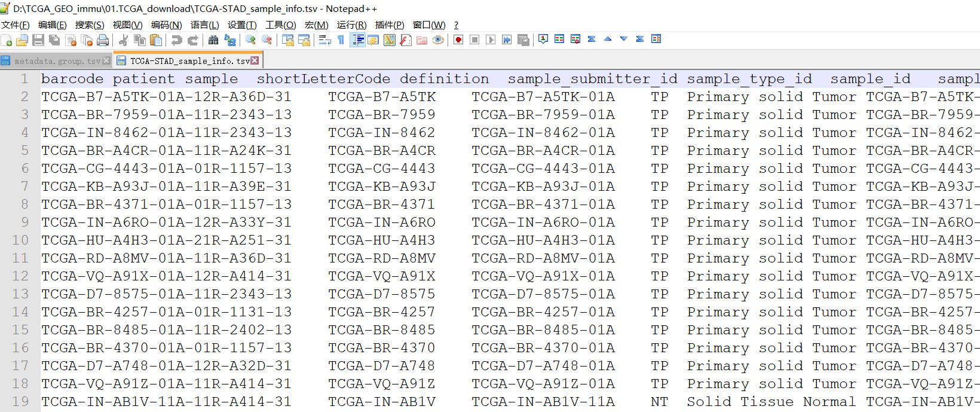980x412 pixels.
Task: Toggle the Document Map panel icon
Action: (x=390, y=40)
